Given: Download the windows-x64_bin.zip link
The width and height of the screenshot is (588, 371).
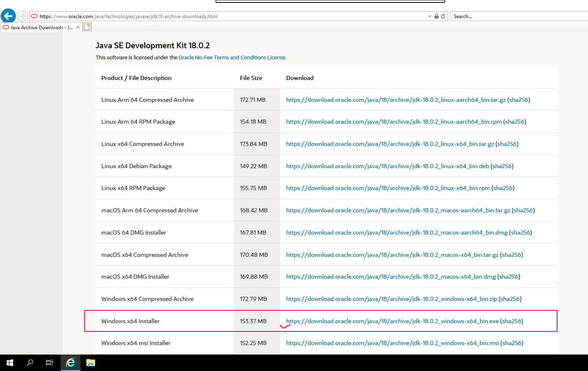Looking at the screenshot, I should [392, 299].
